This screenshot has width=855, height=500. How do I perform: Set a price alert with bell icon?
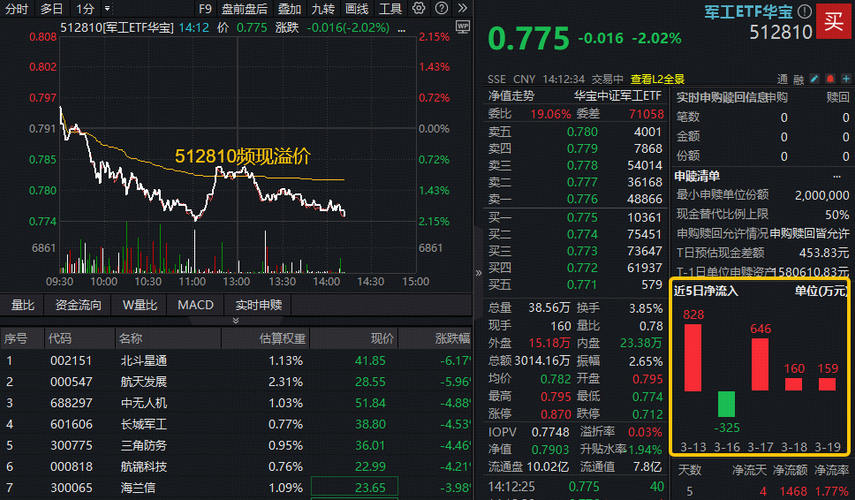830,79
